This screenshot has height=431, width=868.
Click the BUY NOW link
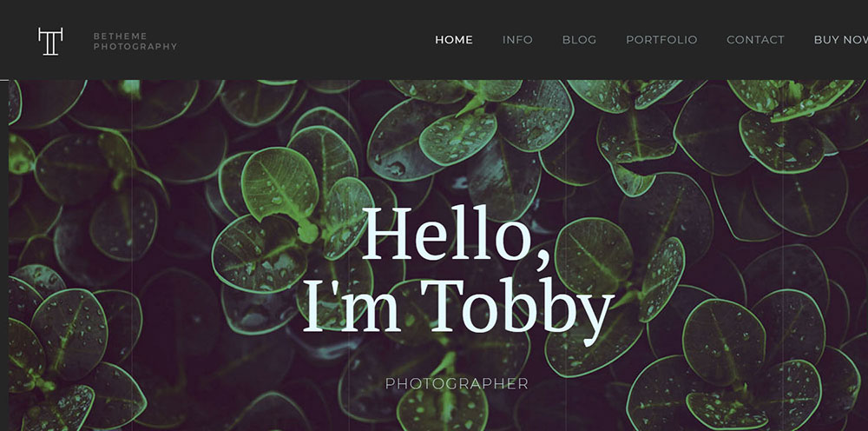(841, 40)
